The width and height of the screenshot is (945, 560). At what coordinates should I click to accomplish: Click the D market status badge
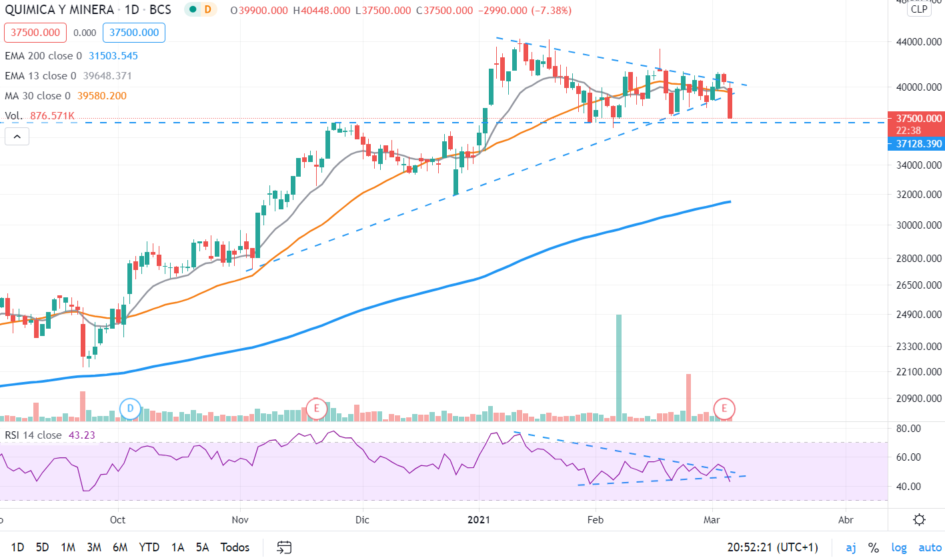click(x=209, y=10)
